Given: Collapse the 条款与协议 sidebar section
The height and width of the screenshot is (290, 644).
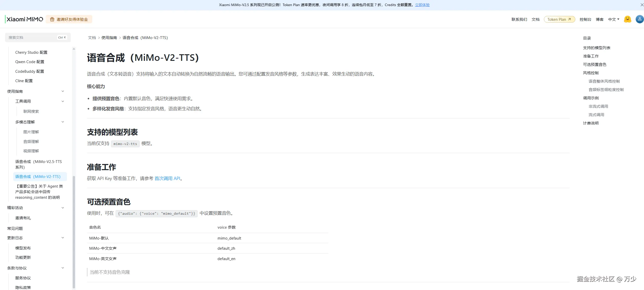Looking at the screenshot, I should [x=63, y=268].
